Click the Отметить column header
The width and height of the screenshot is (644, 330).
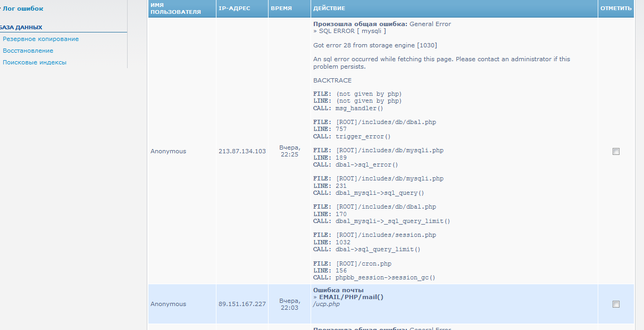click(x=616, y=9)
